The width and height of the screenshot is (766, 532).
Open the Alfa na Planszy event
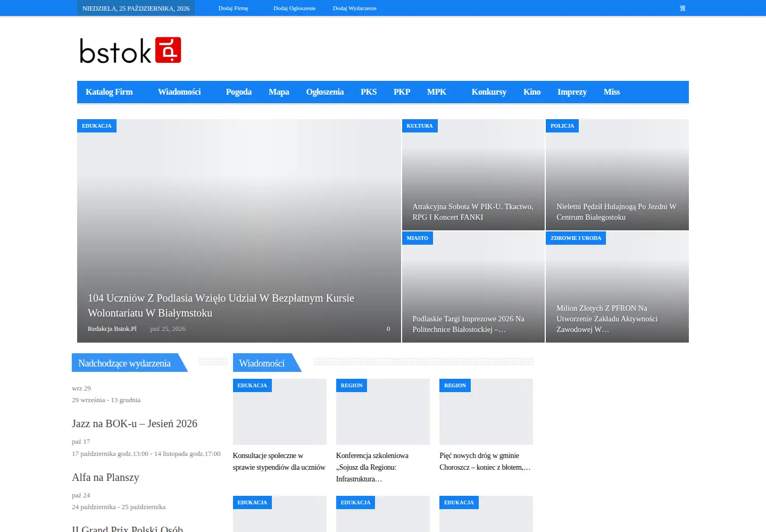(105, 477)
